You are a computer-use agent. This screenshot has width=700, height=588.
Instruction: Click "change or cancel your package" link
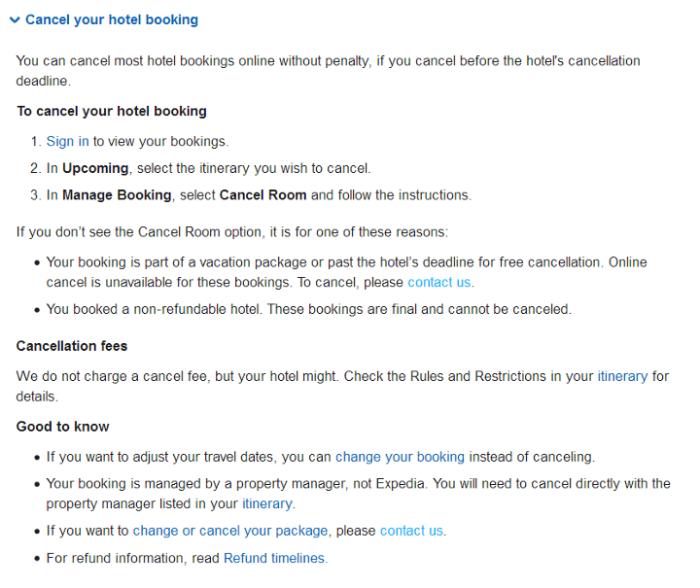pos(230,531)
